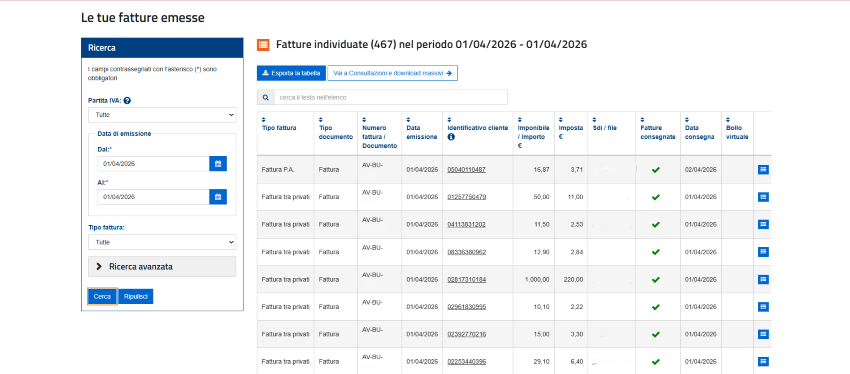
Task: Open the Tipo fattura dropdown
Action: pos(162,242)
